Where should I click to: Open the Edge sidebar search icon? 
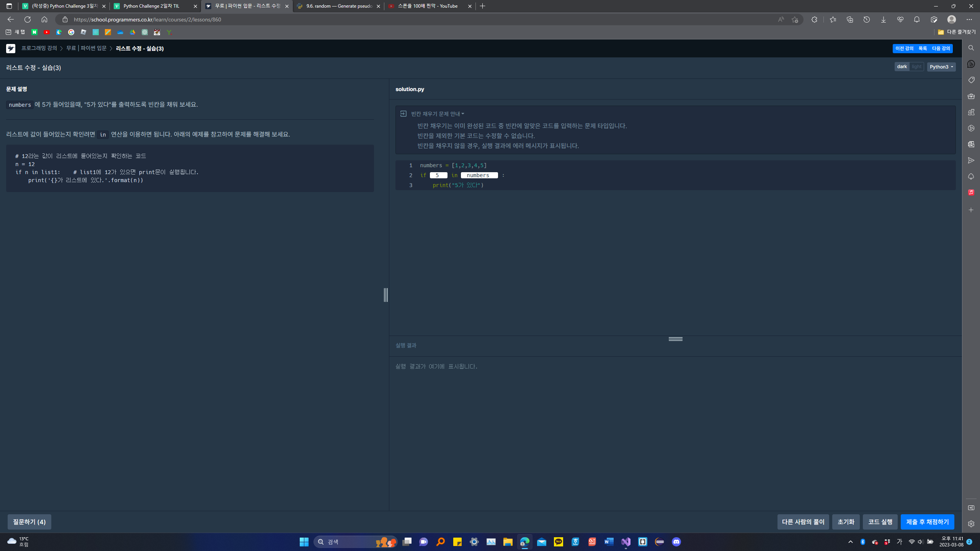pos(971,48)
